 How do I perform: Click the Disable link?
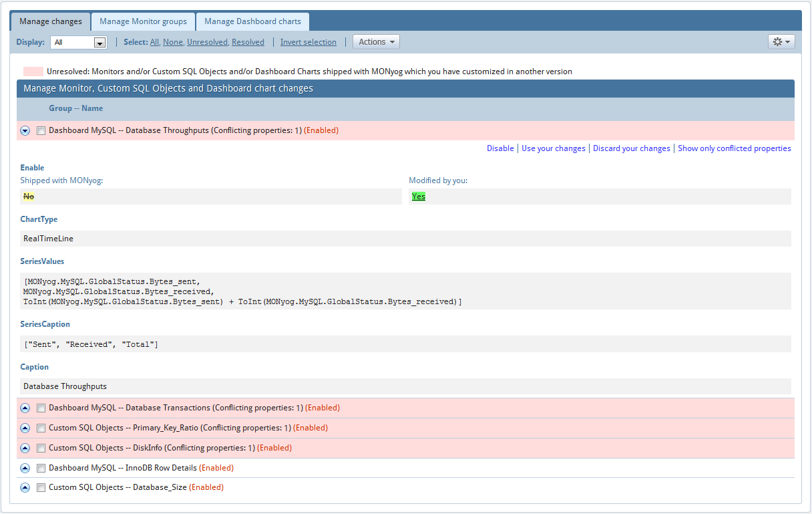click(x=500, y=148)
